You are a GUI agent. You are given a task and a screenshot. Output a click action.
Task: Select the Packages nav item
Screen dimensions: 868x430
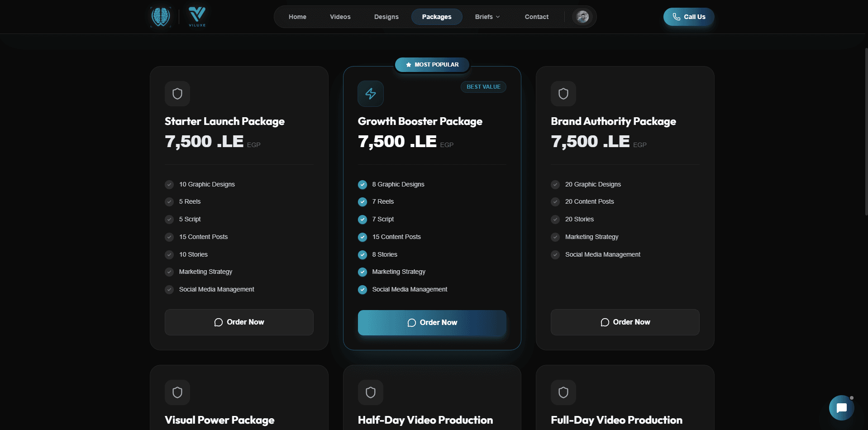tap(437, 17)
